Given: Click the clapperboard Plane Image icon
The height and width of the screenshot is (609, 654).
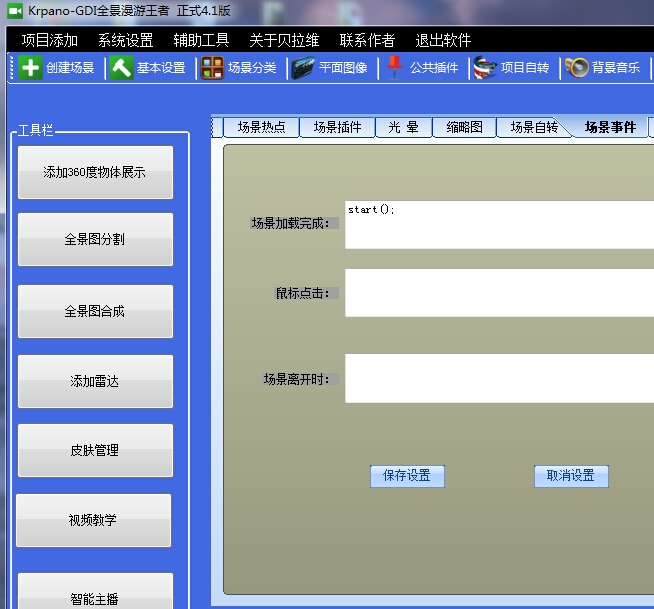Looking at the screenshot, I should [303, 68].
